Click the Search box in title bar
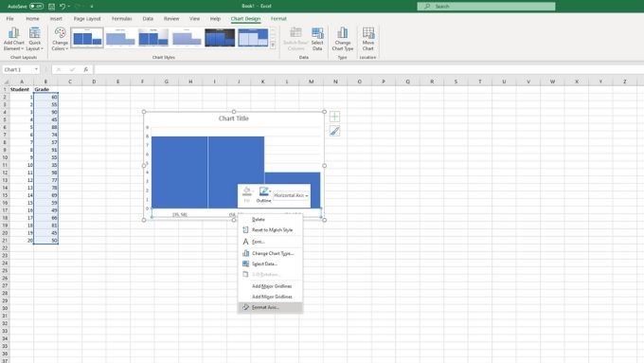Image resolution: width=644 pixels, height=363 pixels. tap(486, 7)
